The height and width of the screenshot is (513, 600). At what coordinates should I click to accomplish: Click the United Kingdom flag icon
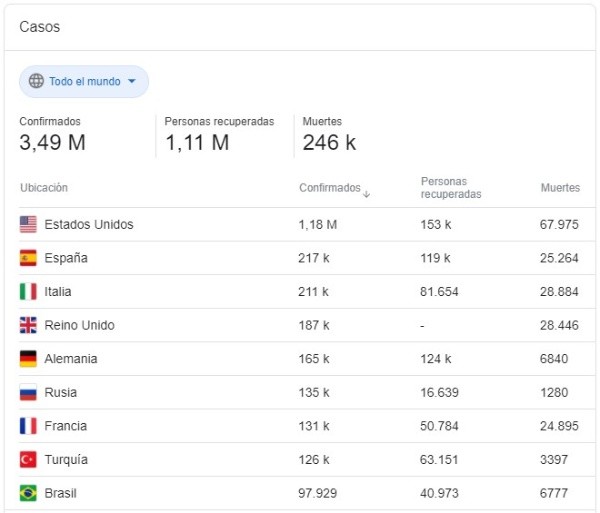point(28,325)
